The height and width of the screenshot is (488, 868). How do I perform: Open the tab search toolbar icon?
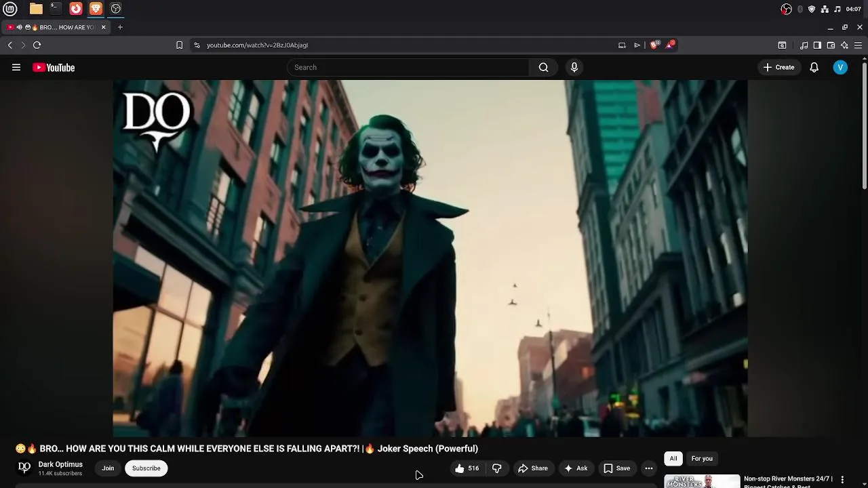(782, 45)
